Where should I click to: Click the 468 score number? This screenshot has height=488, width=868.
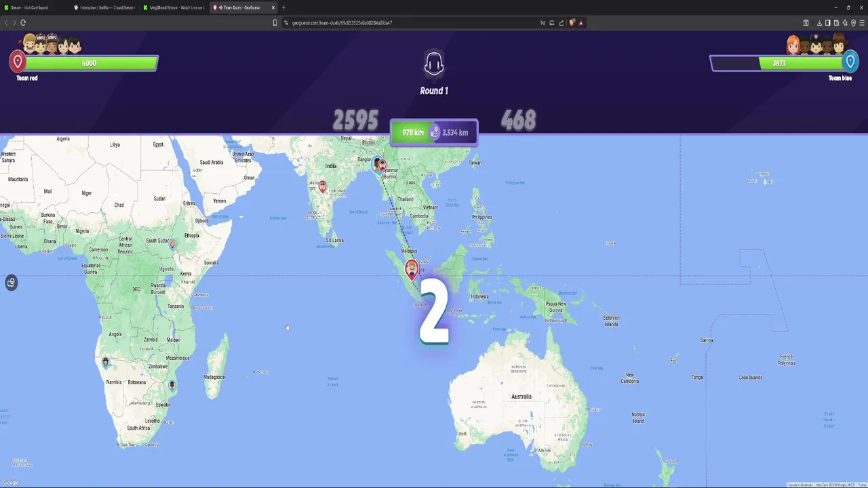(518, 121)
